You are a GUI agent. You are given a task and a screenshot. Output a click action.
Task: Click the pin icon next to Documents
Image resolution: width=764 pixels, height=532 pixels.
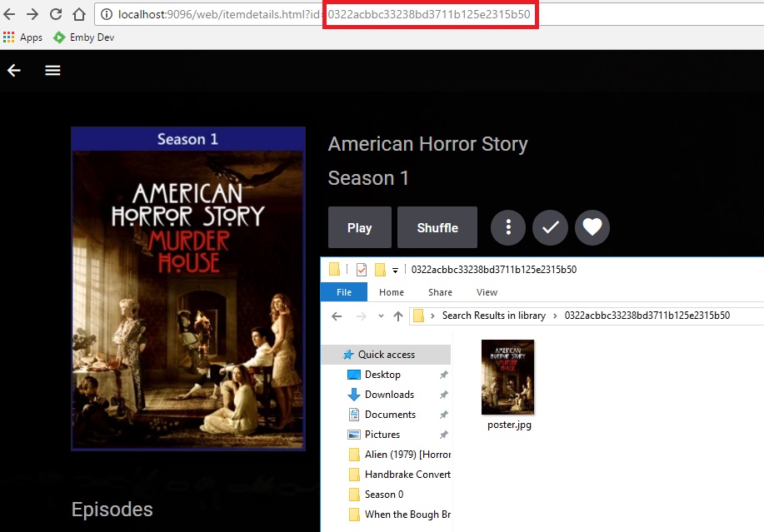[443, 415]
